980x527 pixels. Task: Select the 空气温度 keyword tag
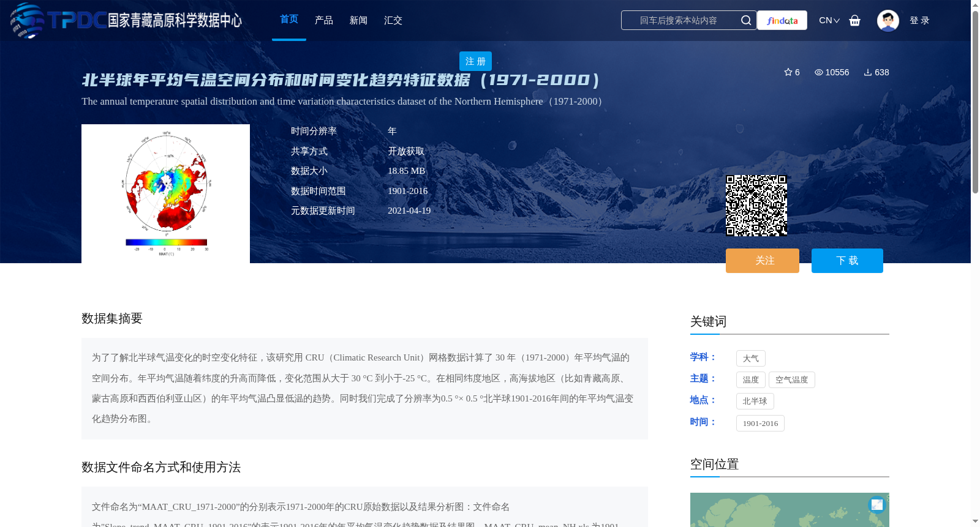point(792,380)
